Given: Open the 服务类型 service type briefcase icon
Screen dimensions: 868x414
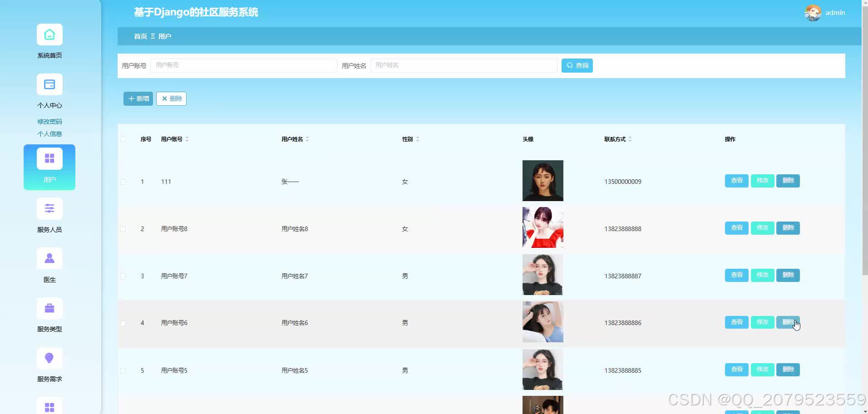Looking at the screenshot, I should click(49, 308).
